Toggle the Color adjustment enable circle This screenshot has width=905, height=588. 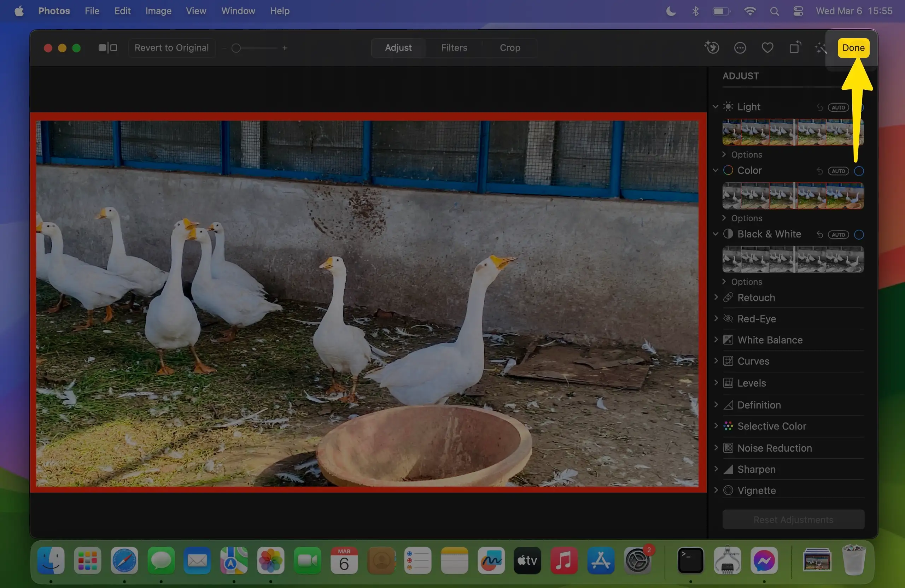[859, 171]
